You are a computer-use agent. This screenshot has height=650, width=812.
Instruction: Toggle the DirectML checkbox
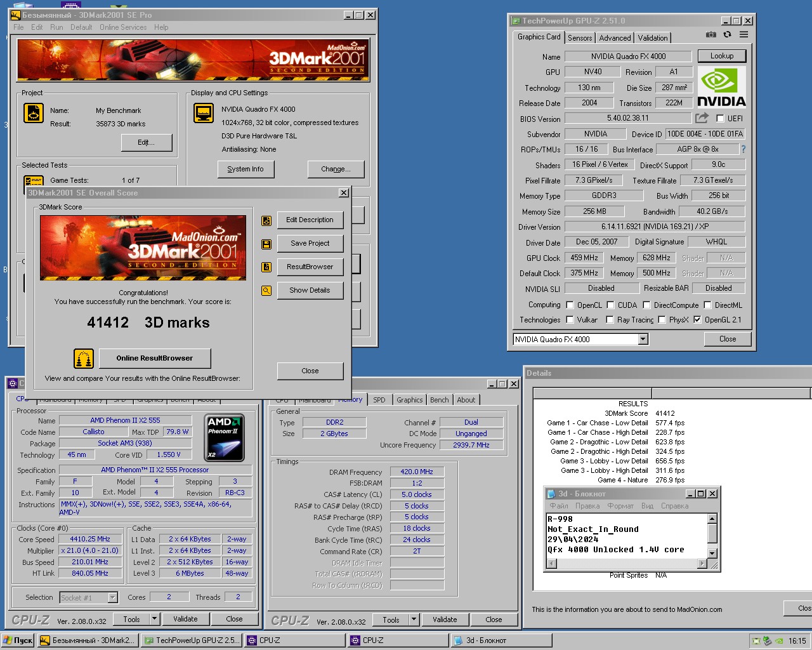point(707,305)
